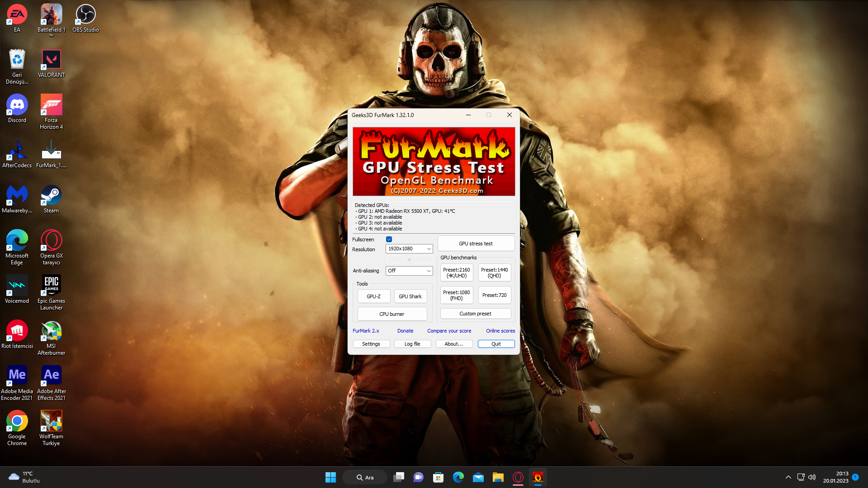Open Adobe After Effects 2021 icon
868x488 pixels.
51,378
